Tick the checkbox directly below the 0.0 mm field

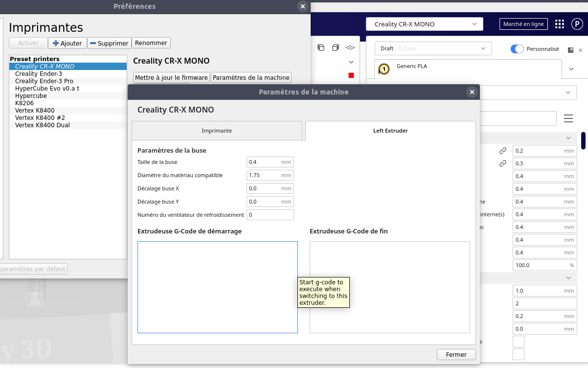click(x=519, y=342)
